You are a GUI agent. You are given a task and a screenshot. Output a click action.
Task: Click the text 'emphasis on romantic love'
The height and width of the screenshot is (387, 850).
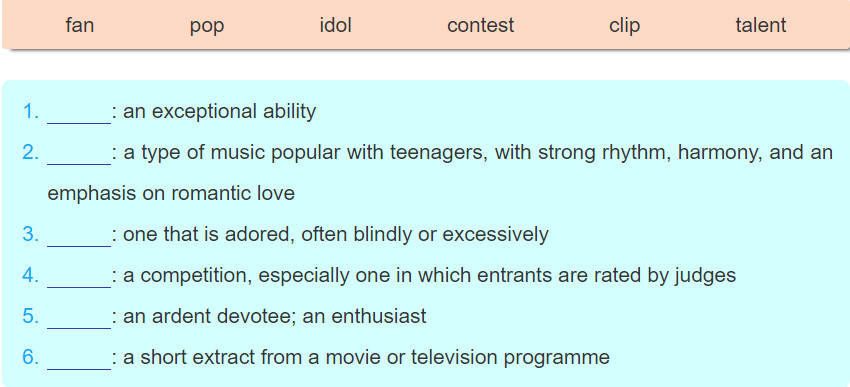(171, 194)
